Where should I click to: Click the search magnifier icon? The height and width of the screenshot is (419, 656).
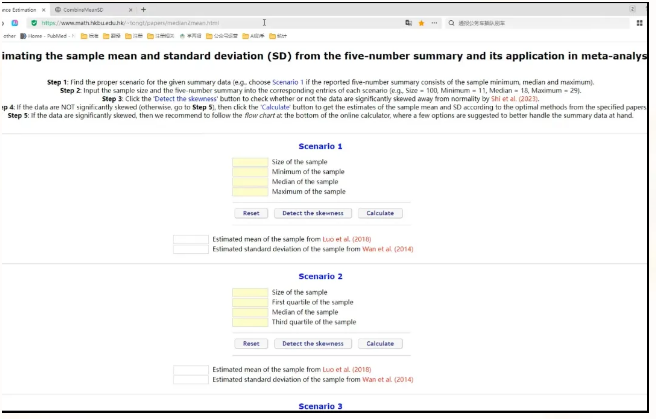451,23
